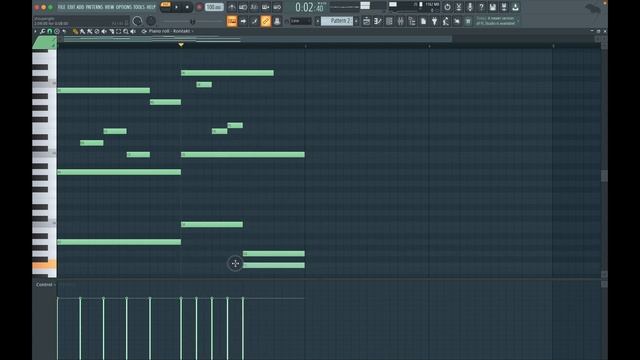Select the Delete tool
640x360 pixels.
click(97, 31)
